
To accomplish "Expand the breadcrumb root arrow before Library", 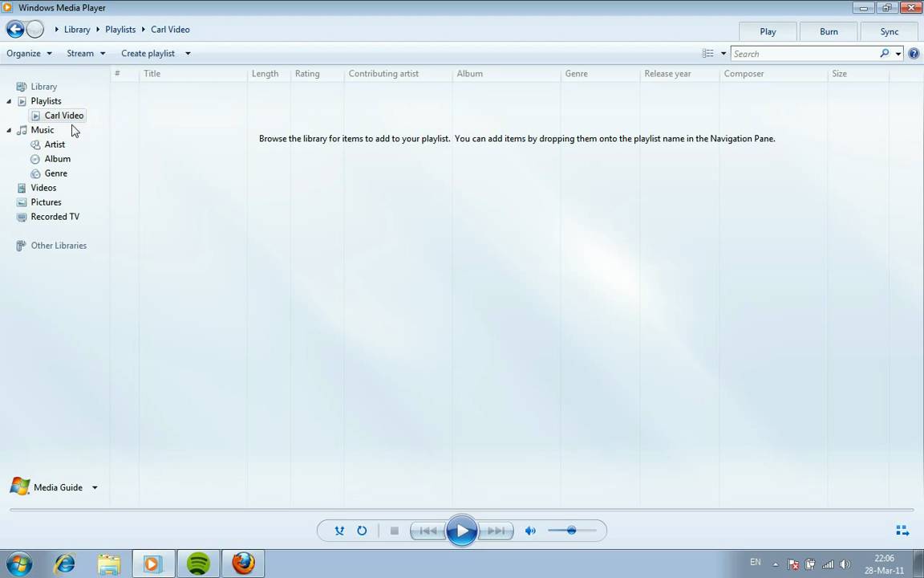I will [57, 30].
